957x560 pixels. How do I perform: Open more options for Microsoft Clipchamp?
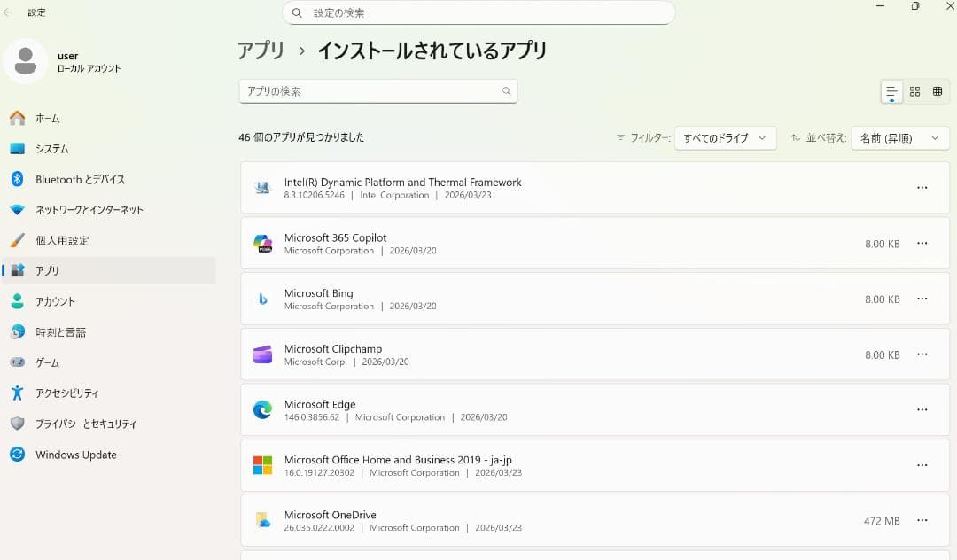[x=922, y=354]
